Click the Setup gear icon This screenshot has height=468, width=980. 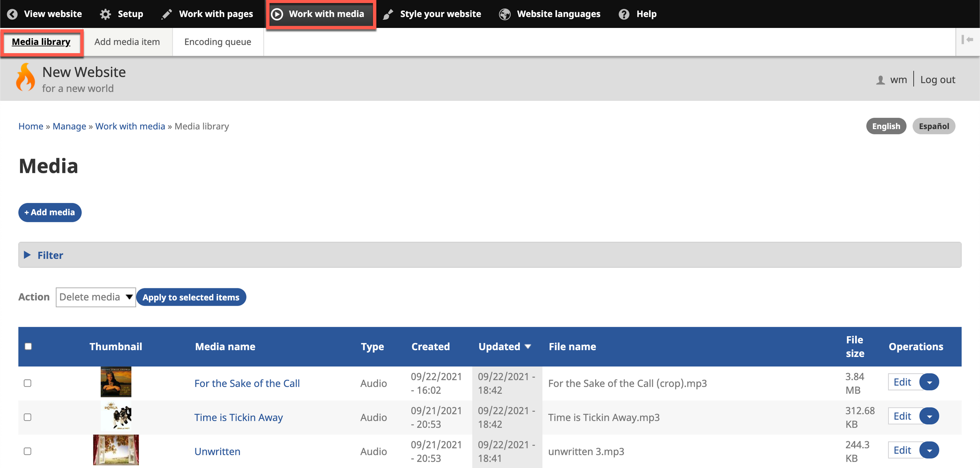tap(106, 14)
